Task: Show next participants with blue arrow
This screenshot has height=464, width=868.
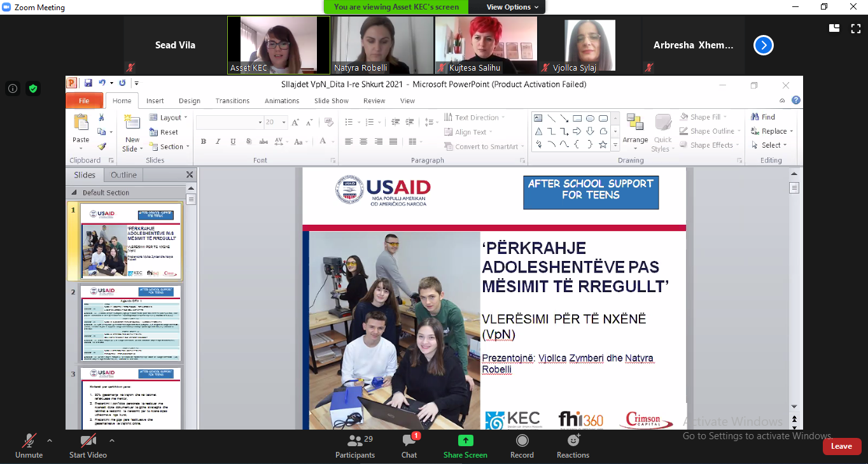Action: click(x=763, y=45)
